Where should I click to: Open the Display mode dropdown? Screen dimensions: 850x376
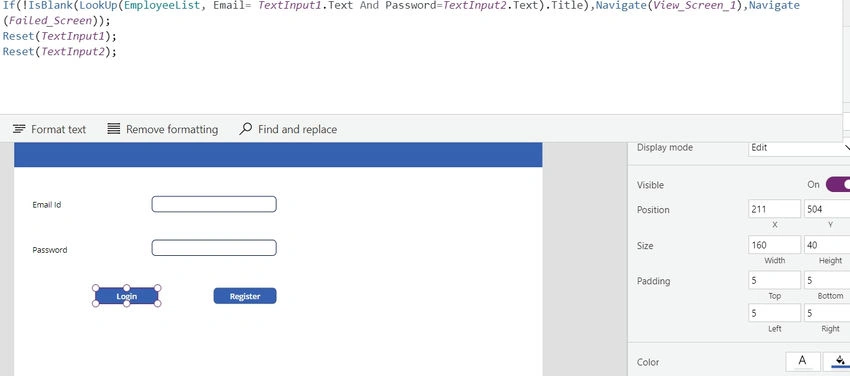(798, 147)
